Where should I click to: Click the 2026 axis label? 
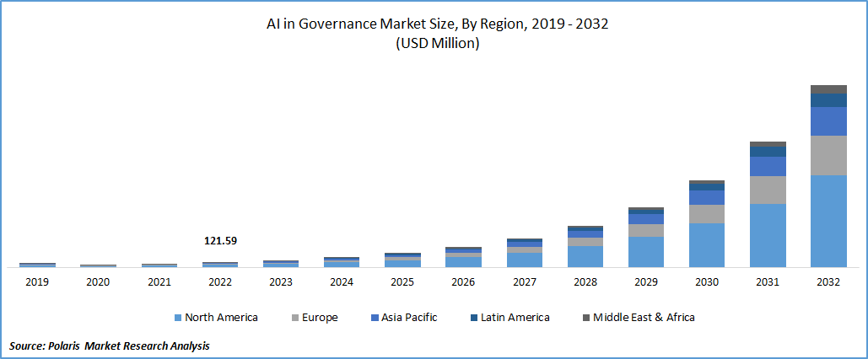coord(463,282)
